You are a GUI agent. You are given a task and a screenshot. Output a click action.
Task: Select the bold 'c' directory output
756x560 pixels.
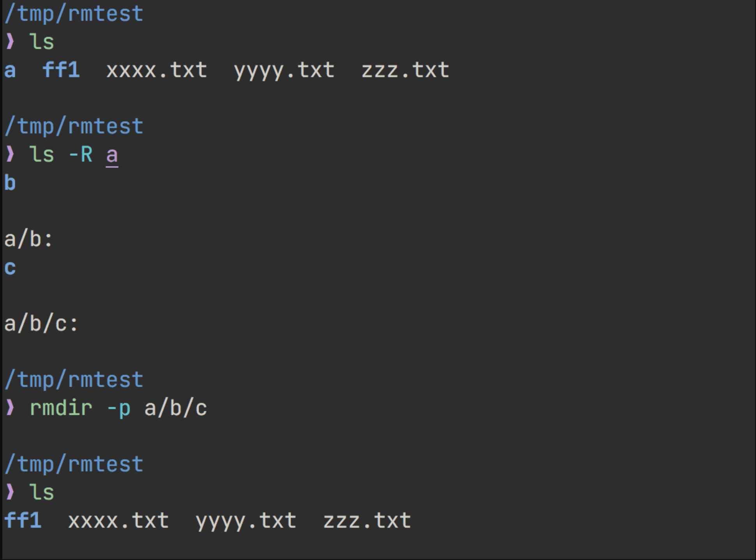click(10, 268)
